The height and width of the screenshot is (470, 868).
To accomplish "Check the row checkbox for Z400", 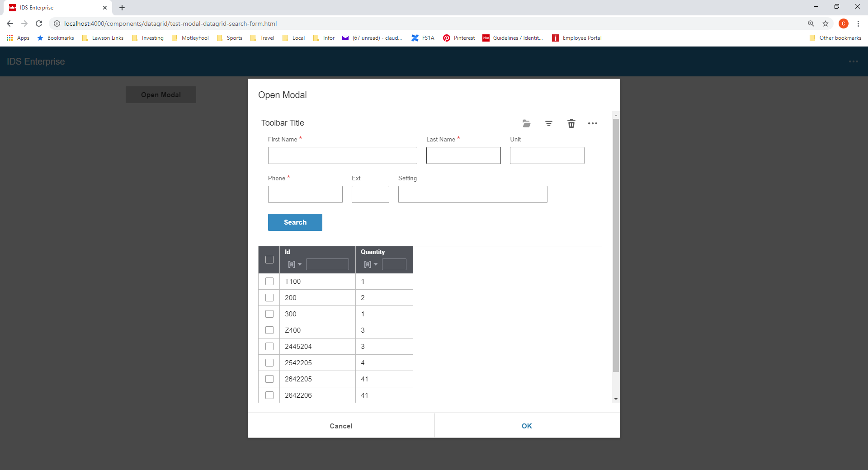I will tap(269, 330).
